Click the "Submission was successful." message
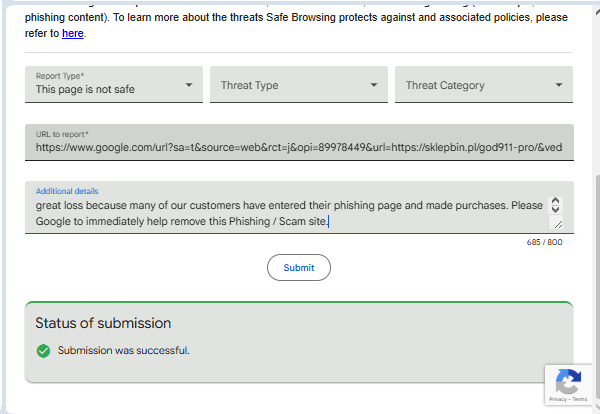The height and width of the screenshot is (414, 600). tap(123, 350)
